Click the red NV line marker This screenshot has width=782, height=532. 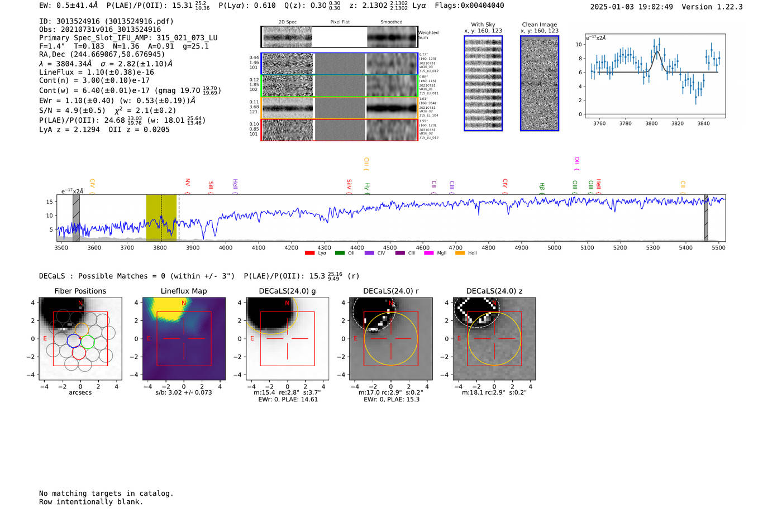(x=188, y=186)
